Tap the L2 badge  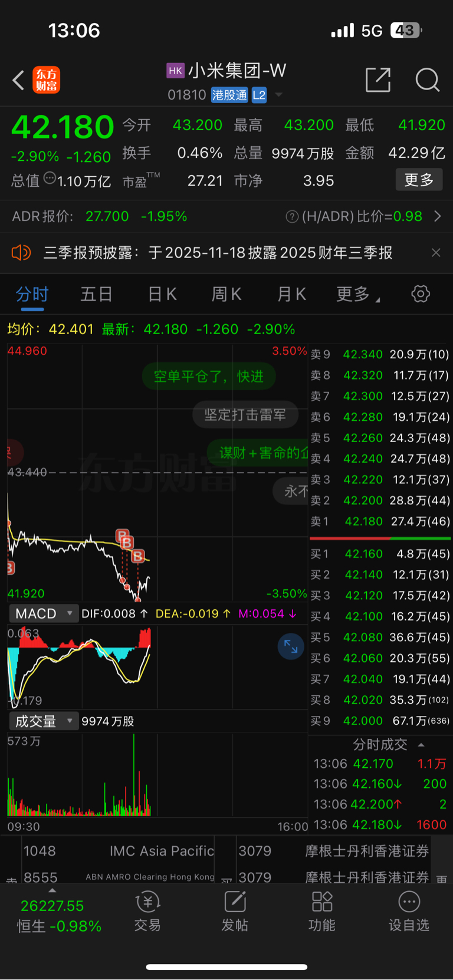[x=259, y=95]
